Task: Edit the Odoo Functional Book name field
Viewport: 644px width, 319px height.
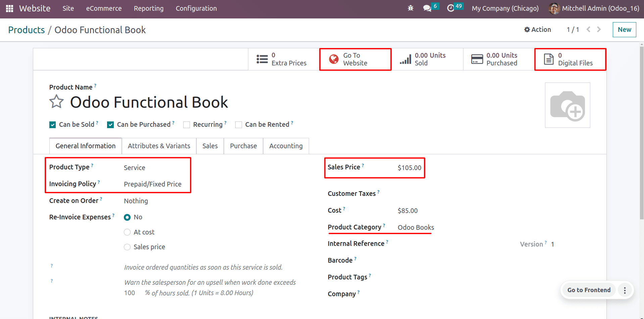Action: [149, 102]
